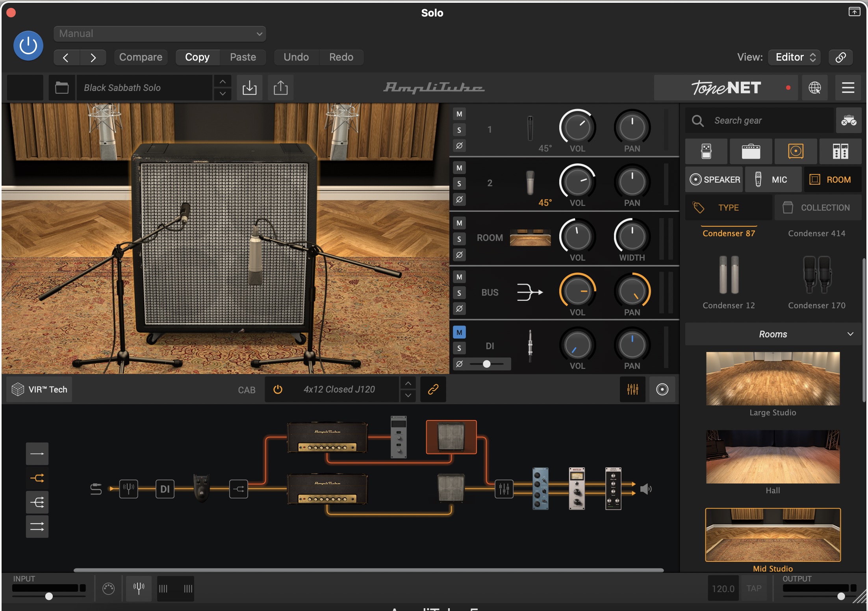This screenshot has width=868, height=611.
Task: Invert phase on mic channel 1
Action: click(459, 146)
